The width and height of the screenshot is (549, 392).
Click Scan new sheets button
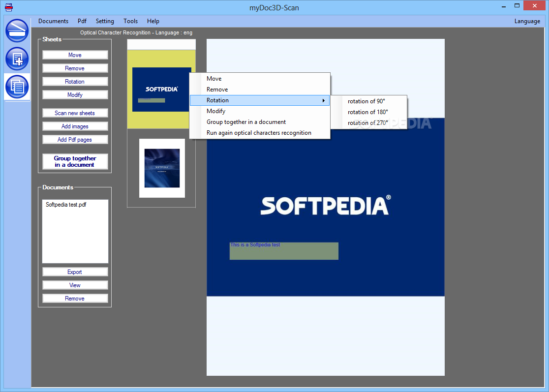(x=75, y=113)
